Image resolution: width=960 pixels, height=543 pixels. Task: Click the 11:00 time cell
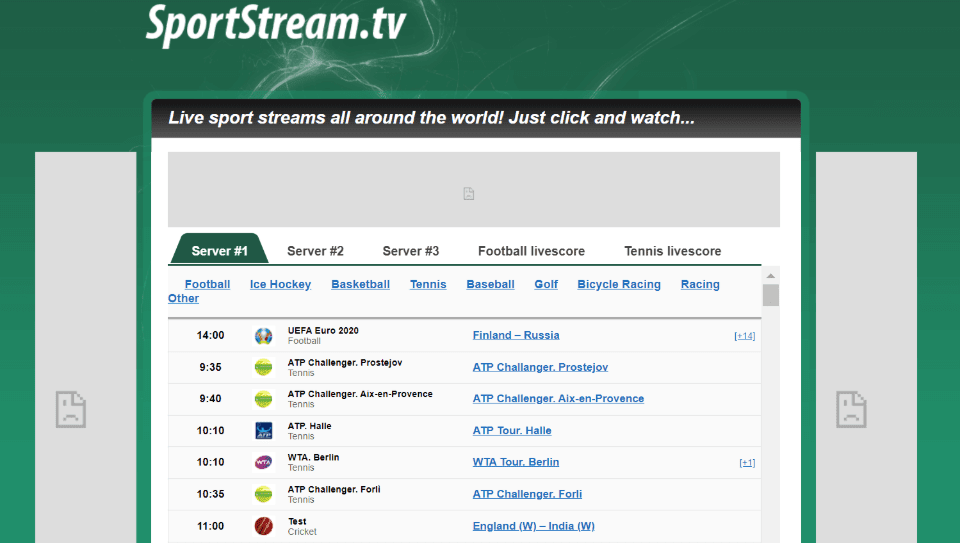pos(211,526)
